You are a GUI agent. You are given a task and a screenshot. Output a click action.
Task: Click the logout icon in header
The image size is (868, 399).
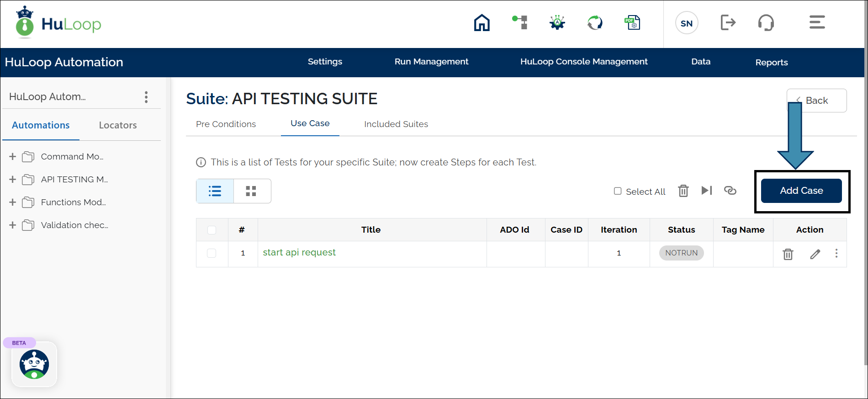728,22
